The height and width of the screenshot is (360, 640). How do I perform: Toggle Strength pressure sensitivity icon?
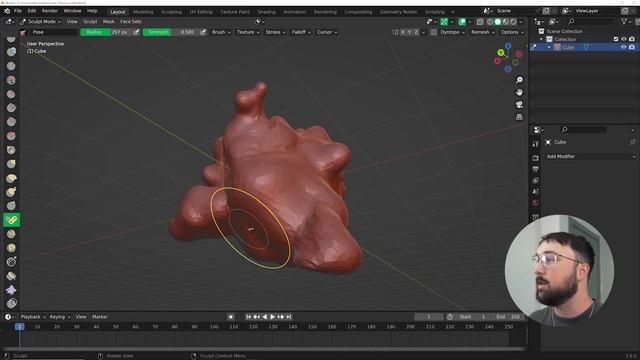pos(203,32)
